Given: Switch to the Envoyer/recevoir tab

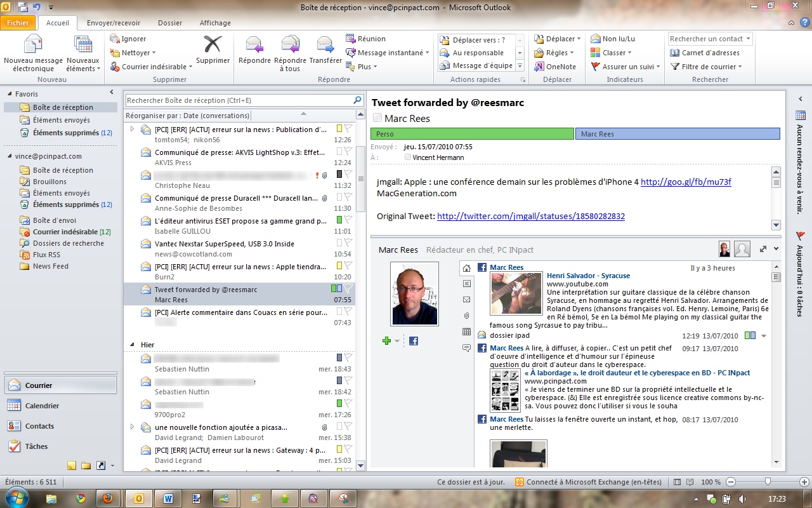Looking at the screenshot, I should pos(114,23).
